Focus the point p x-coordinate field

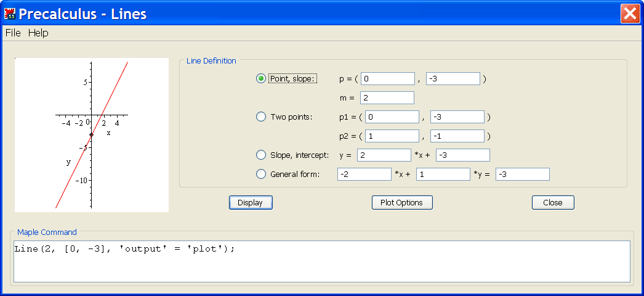click(x=388, y=78)
